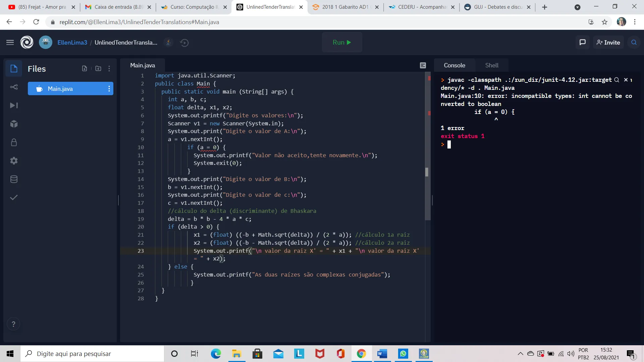
Task: Bookmark this page with star
Action: pos(604,22)
